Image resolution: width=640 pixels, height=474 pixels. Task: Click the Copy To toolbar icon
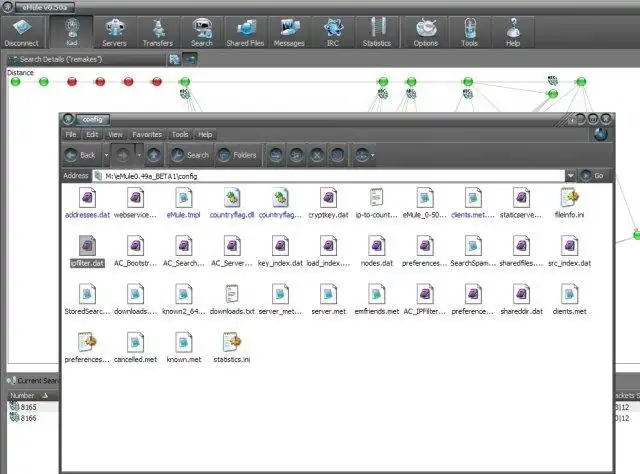(297, 155)
